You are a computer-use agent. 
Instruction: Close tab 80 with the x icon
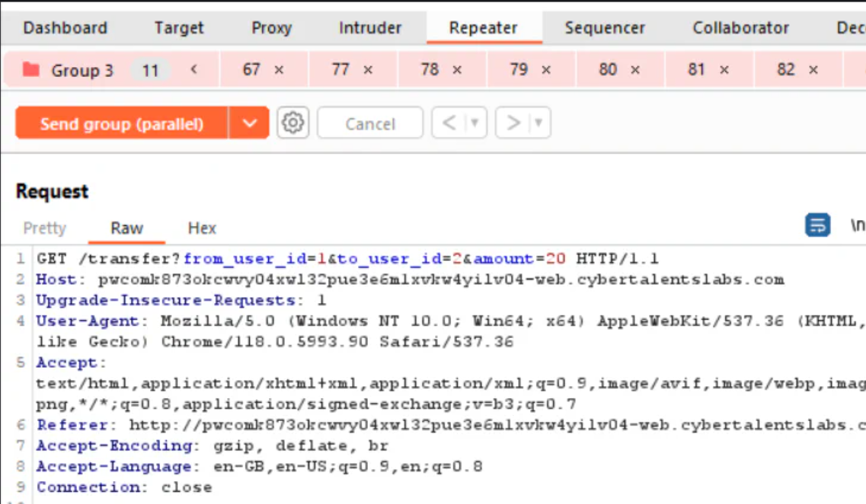(635, 70)
